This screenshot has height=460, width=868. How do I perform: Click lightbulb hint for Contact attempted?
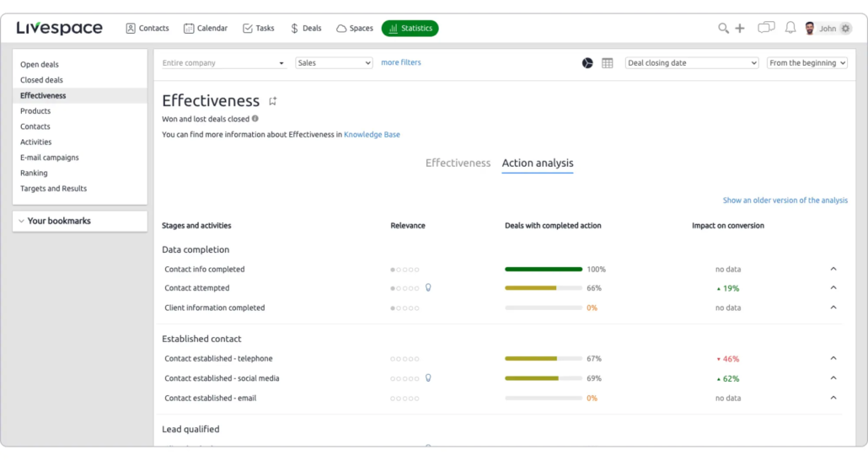point(428,288)
